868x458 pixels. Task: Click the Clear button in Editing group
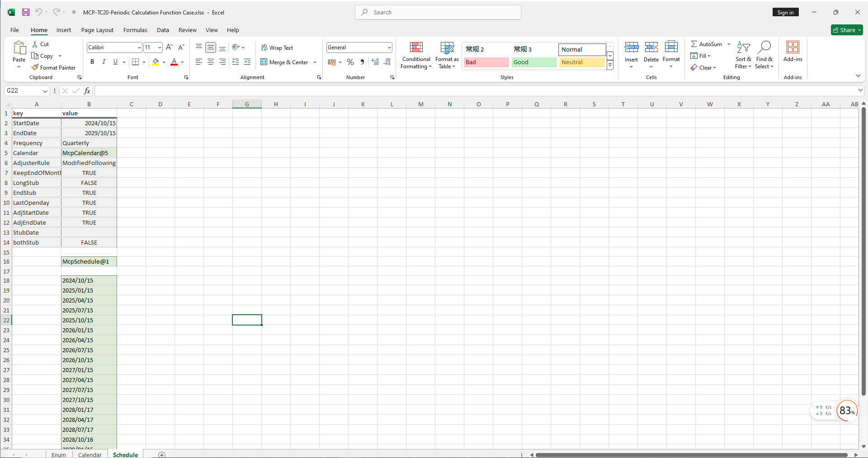[703, 67]
